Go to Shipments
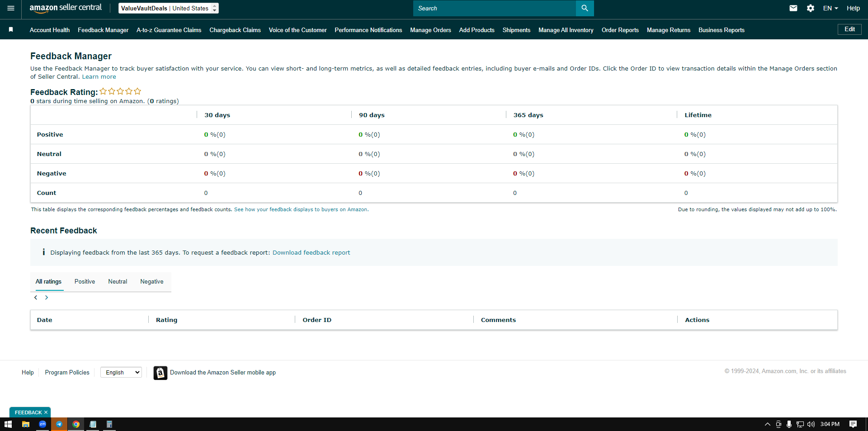868x431 pixels. (x=516, y=30)
